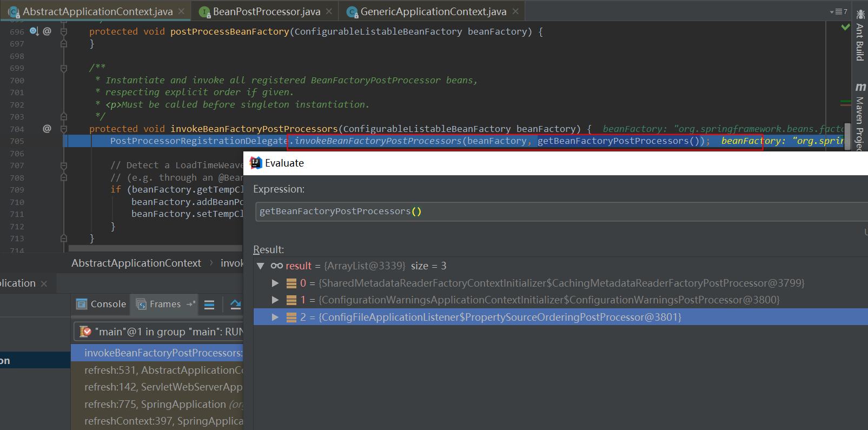868x430 pixels.
Task: Click the threads list layout icon
Action: click(x=209, y=305)
